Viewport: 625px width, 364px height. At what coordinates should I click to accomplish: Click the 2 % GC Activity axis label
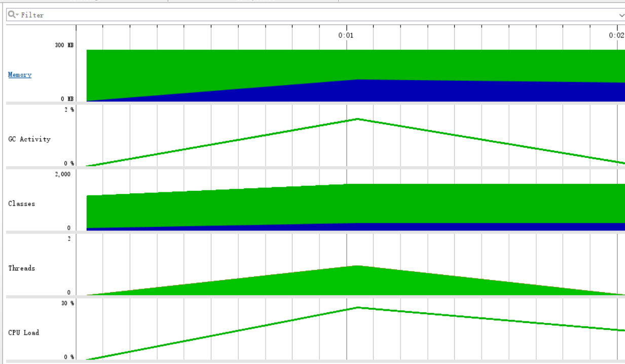point(69,110)
